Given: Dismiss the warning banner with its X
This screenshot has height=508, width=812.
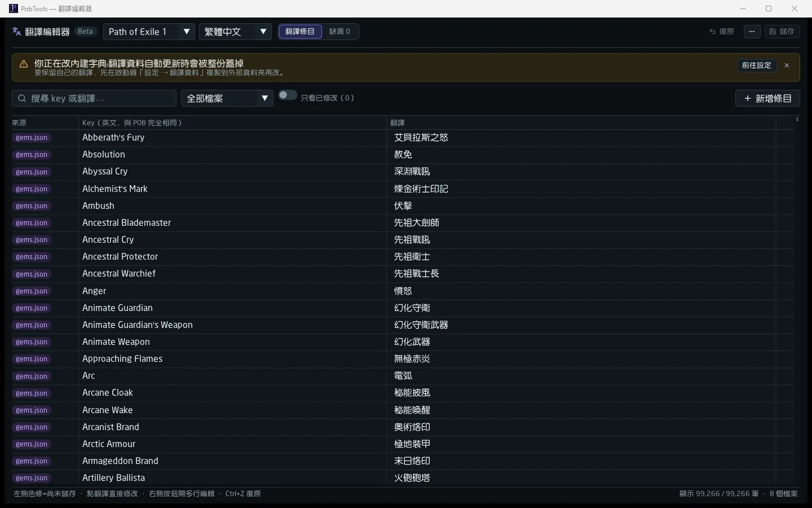Looking at the screenshot, I should coord(787,65).
